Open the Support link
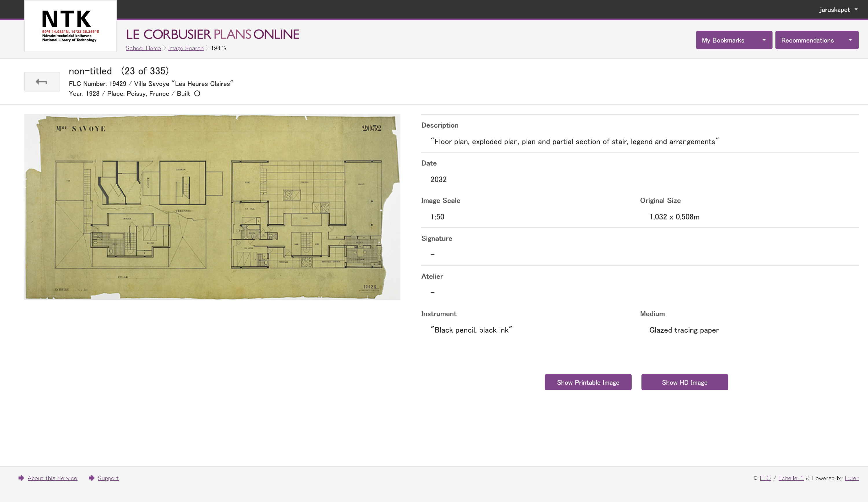The width and height of the screenshot is (868, 502). click(x=108, y=478)
